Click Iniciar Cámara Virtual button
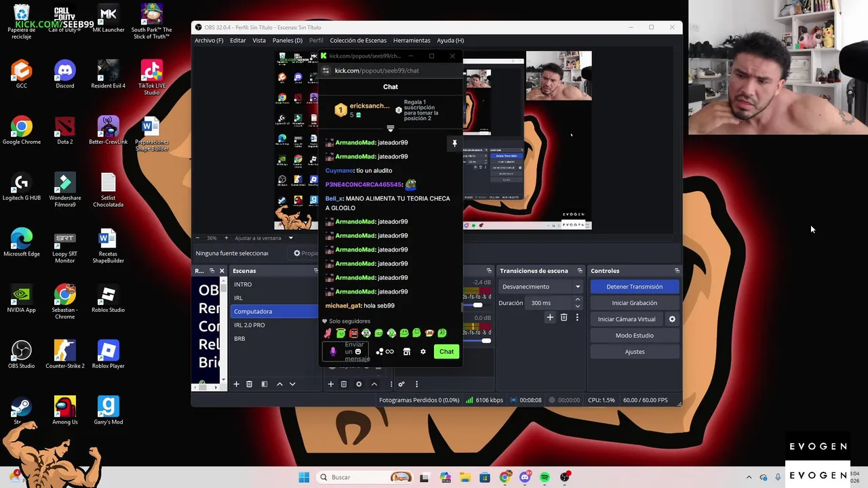 [627, 319]
